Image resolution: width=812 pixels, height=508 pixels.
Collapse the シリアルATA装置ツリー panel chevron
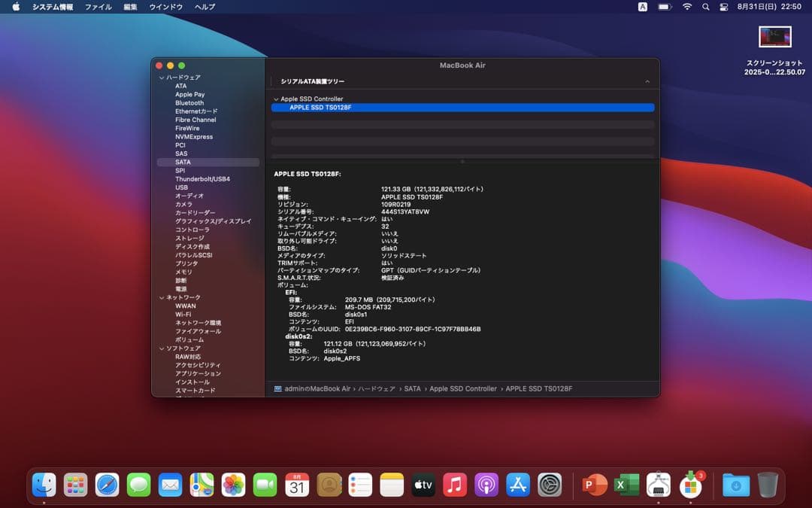point(647,80)
